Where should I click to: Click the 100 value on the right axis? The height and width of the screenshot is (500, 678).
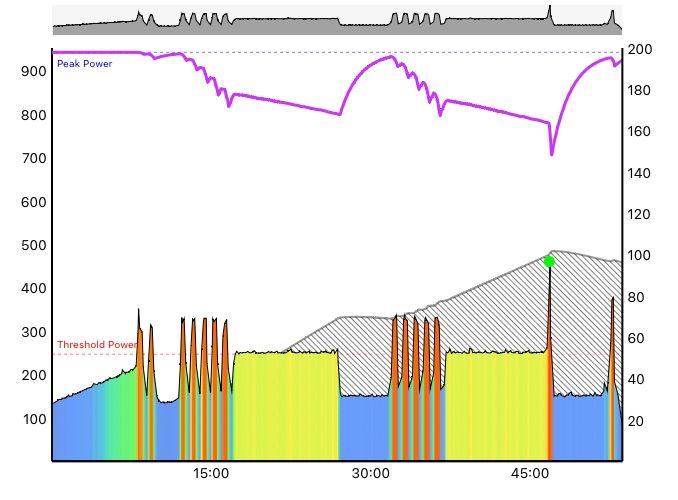click(639, 256)
